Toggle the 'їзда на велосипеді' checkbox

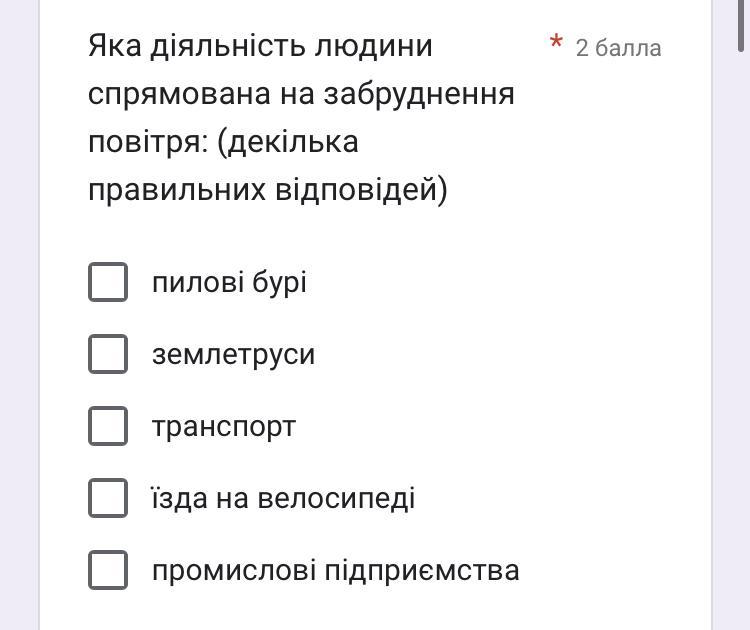click(108, 498)
